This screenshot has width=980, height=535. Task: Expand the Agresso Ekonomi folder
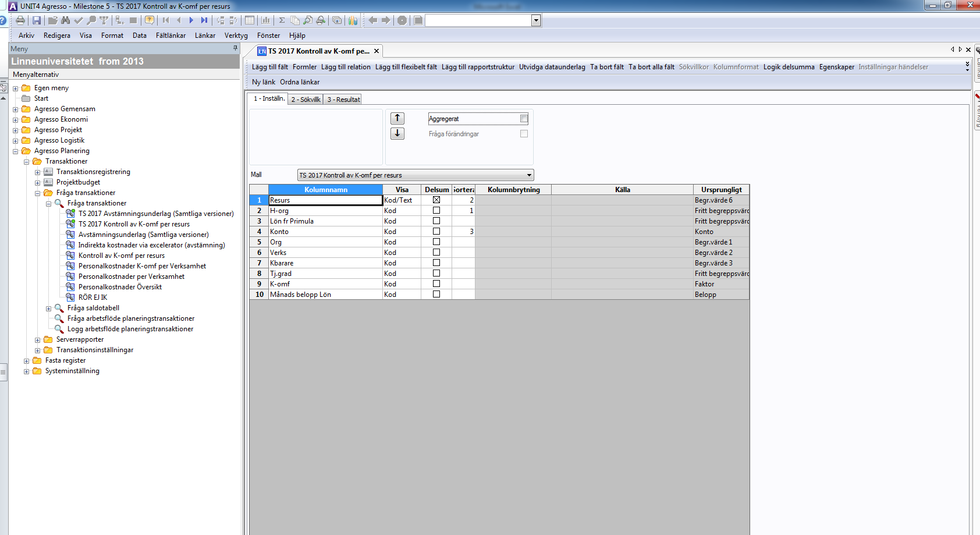tap(16, 120)
